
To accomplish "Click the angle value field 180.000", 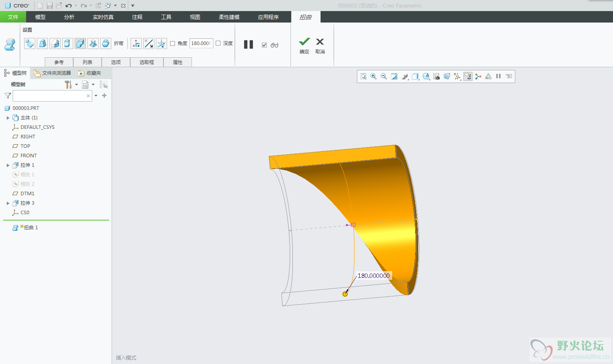I will click(x=201, y=43).
